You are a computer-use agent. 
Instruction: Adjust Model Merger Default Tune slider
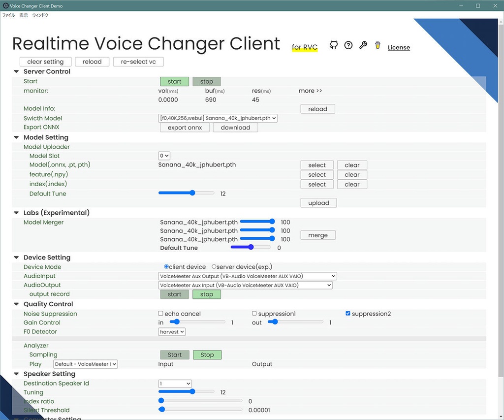click(x=251, y=247)
